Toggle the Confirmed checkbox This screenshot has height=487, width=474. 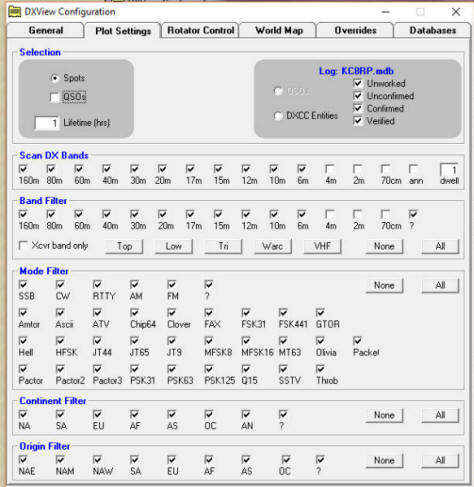coord(358,108)
